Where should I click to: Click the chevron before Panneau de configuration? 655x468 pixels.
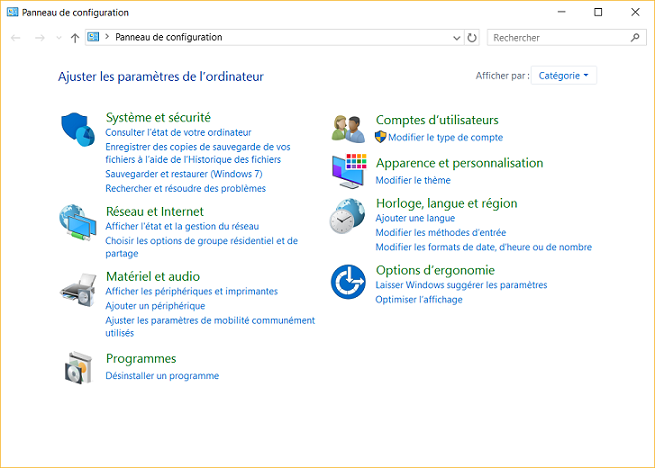click(x=107, y=37)
